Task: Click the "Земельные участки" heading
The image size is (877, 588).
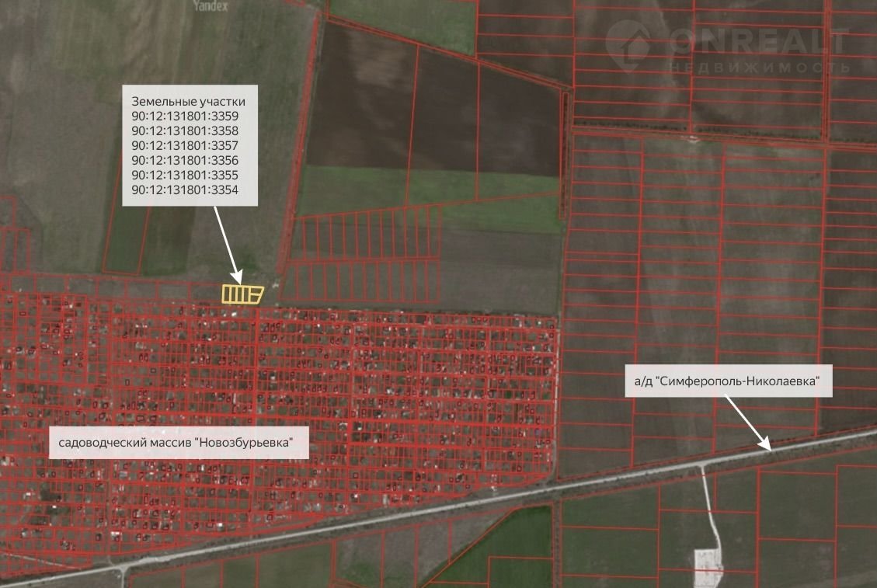Action: click(189, 102)
